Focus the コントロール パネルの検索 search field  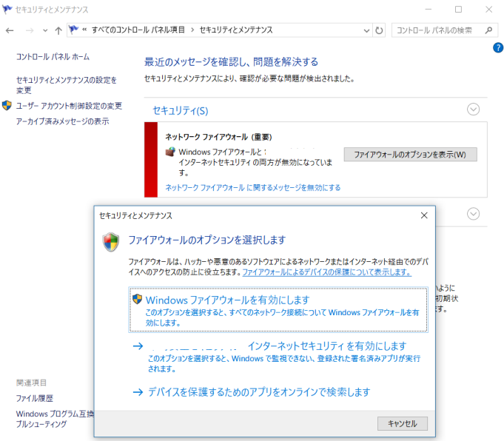pos(434,30)
